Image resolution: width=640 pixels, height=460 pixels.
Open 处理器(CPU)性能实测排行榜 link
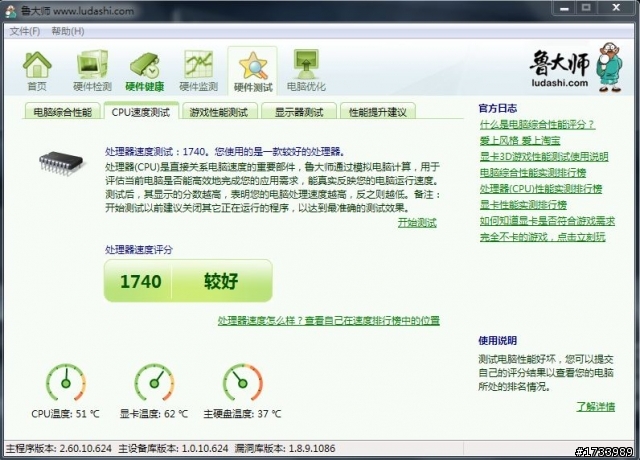click(x=541, y=189)
